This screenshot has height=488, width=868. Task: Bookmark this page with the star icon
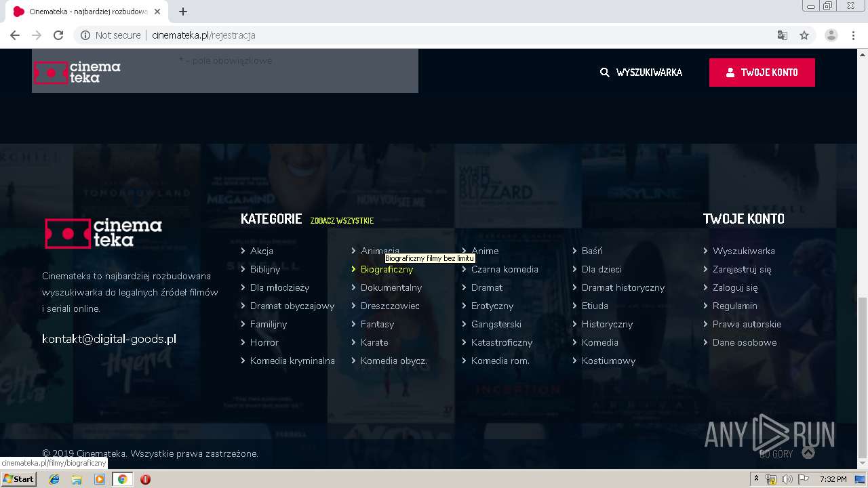tap(804, 35)
